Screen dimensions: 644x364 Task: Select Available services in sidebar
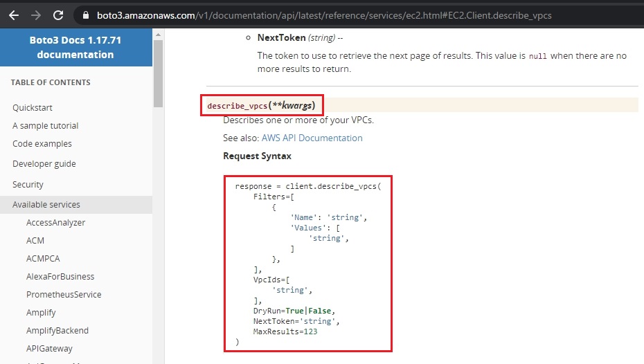[76, 204]
